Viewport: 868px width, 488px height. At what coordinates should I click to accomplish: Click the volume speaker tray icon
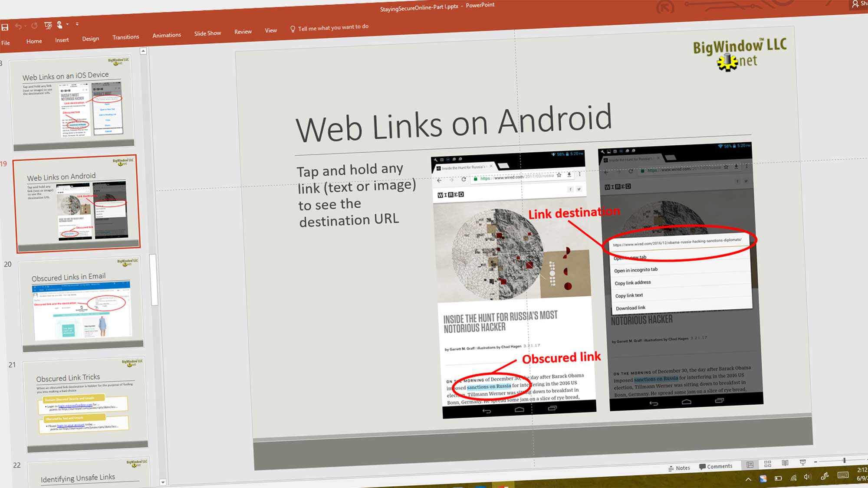pos(807,477)
